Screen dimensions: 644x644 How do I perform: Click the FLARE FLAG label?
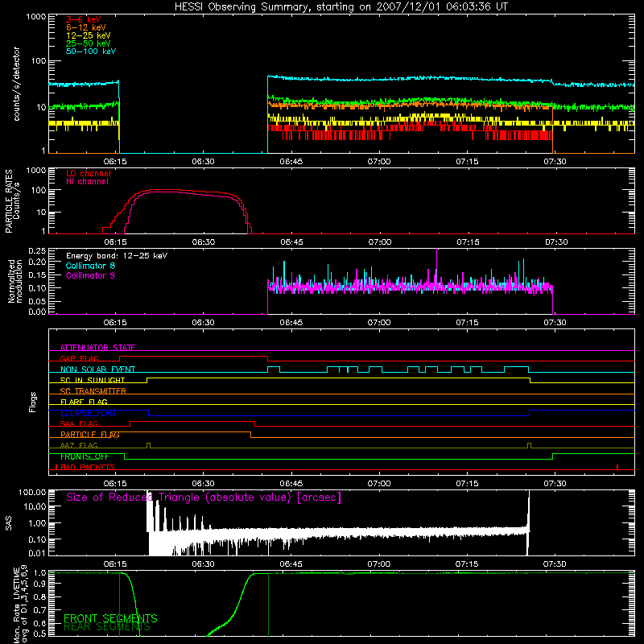pos(84,402)
